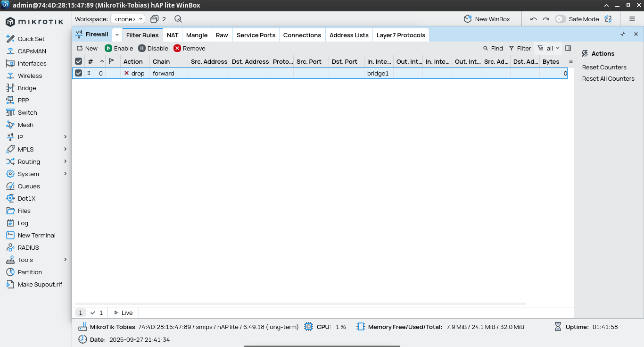Click the search icon beside workspace counter
Image resolution: width=644 pixels, height=347 pixels.
[178, 19]
